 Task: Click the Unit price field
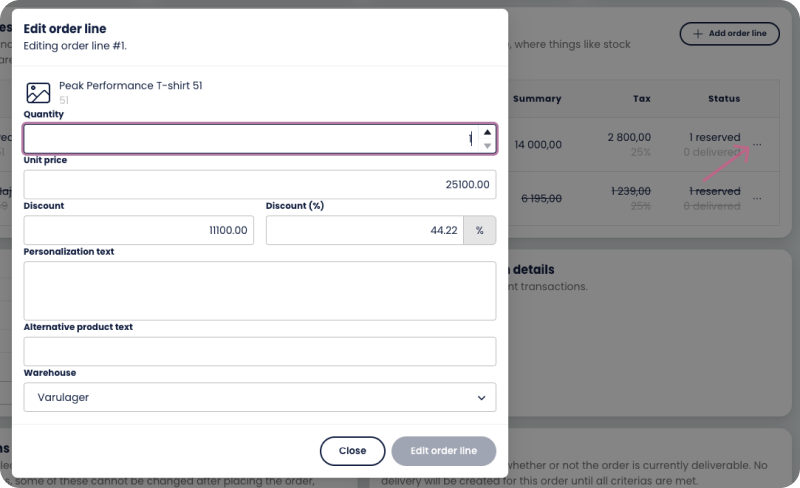point(260,185)
